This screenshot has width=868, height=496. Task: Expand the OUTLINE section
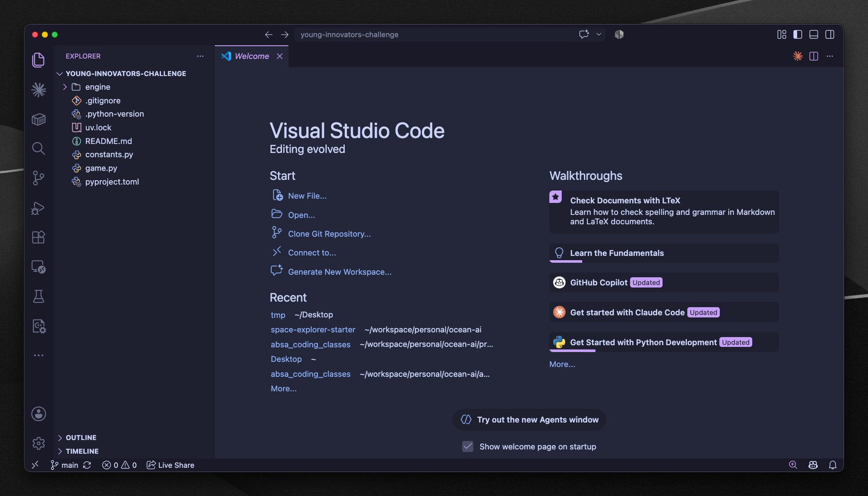point(134,437)
